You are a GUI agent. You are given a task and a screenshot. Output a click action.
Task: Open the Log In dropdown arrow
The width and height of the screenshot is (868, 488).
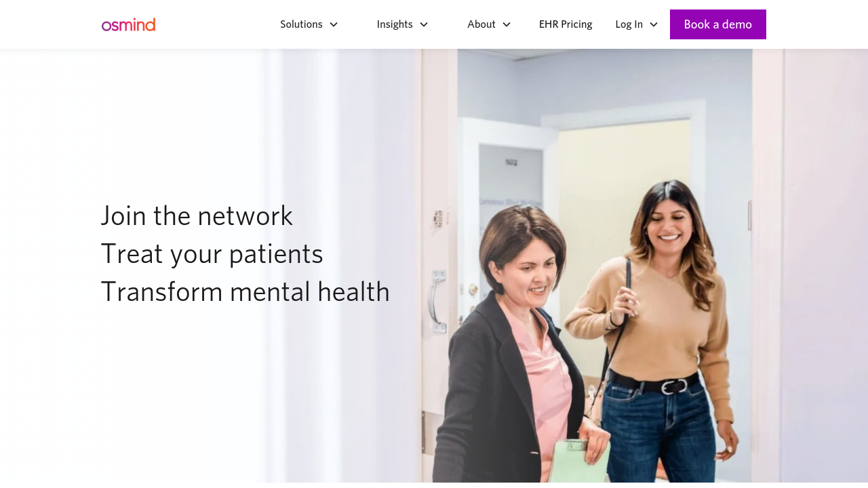coord(654,24)
